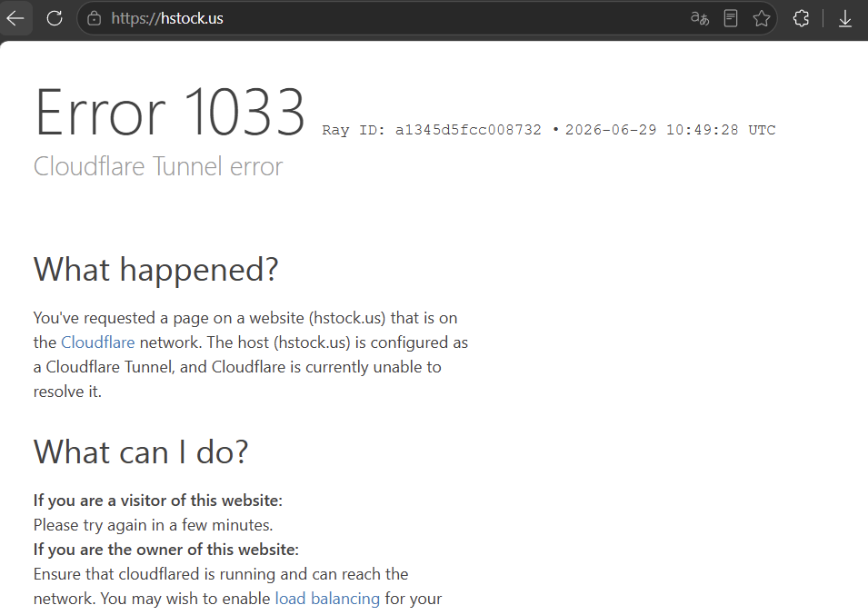868x615 pixels.
Task: Open the load balancing link
Action: point(327,599)
